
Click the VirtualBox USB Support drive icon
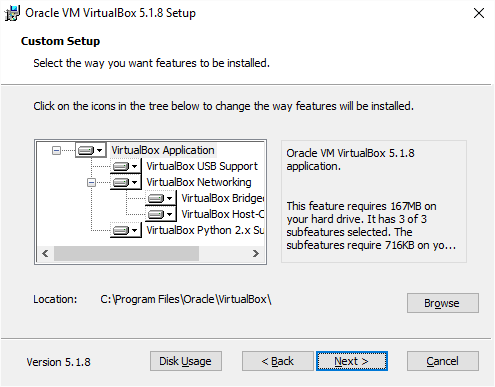pyautogui.click(x=125, y=166)
